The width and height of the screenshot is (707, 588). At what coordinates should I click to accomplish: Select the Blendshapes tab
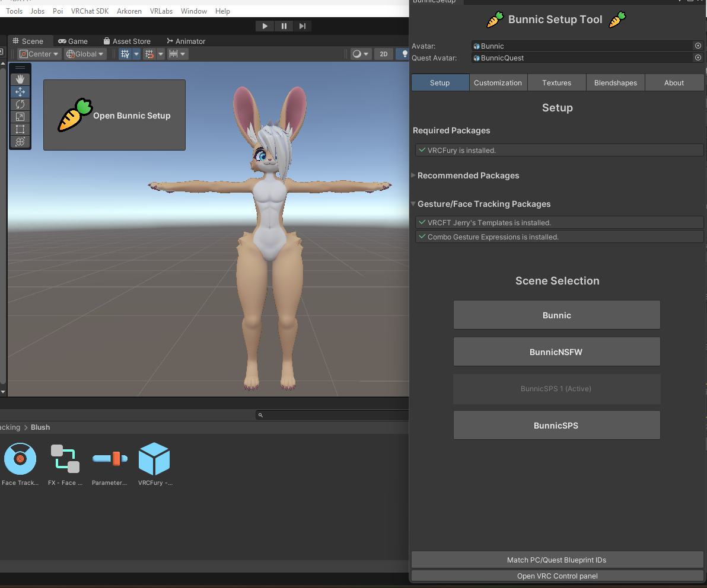tap(616, 82)
